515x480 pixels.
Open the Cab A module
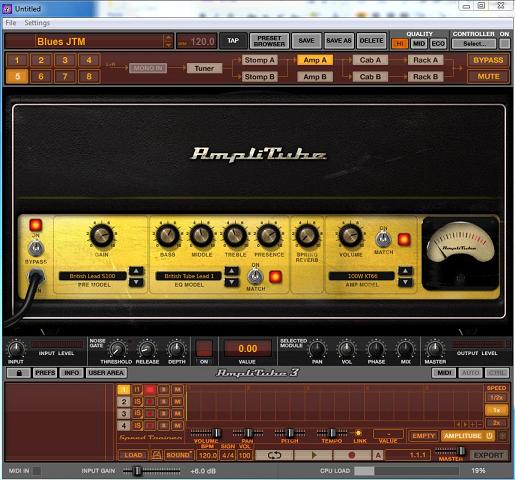(x=370, y=60)
